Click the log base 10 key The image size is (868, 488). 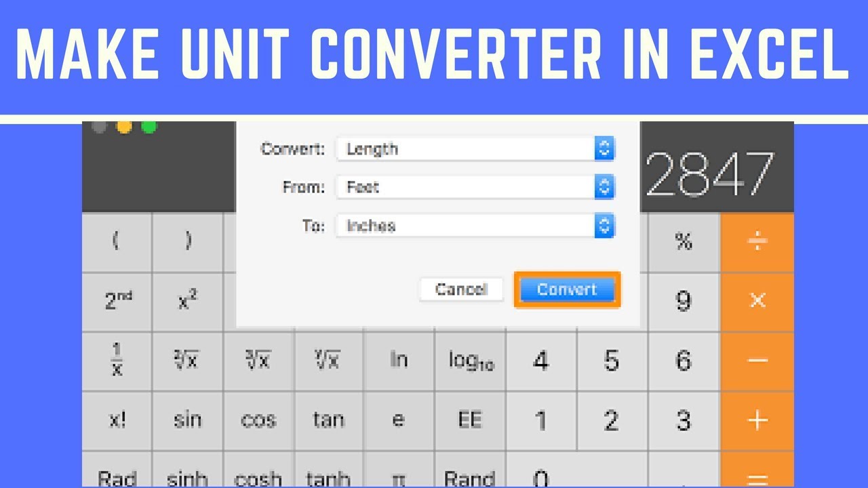(470, 361)
